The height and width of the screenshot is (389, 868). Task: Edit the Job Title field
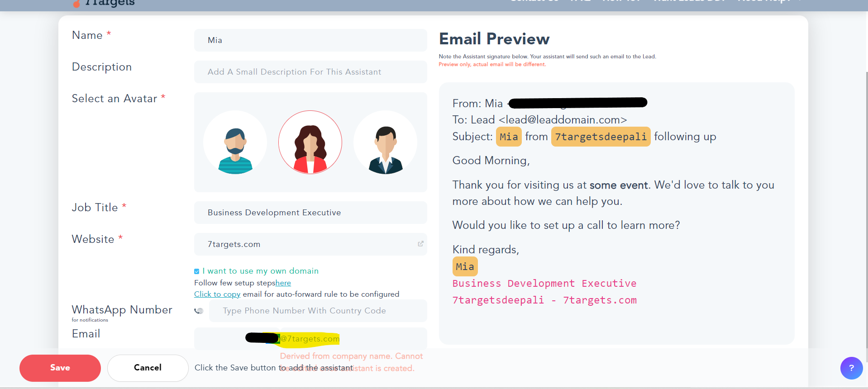[310, 213]
